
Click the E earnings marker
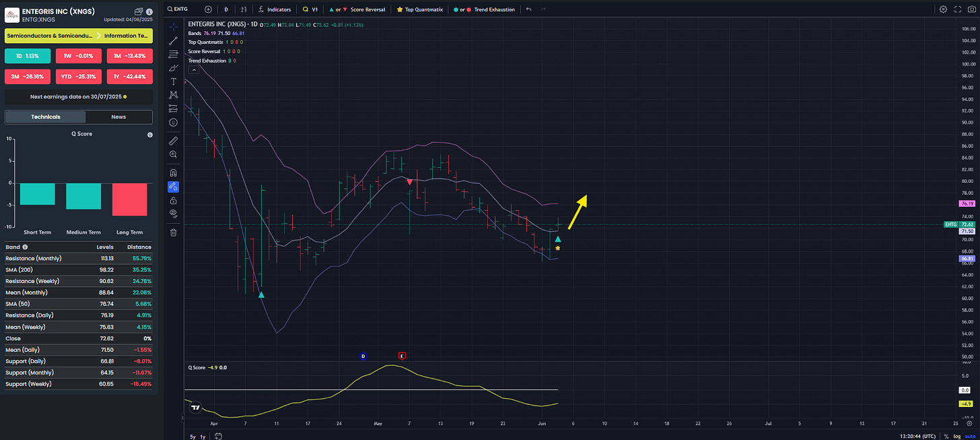[403, 356]
